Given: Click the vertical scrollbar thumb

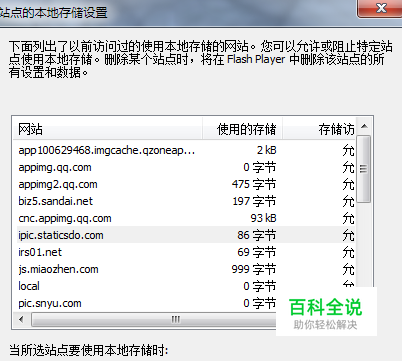Looking at the screenshot, I should 364,169.
